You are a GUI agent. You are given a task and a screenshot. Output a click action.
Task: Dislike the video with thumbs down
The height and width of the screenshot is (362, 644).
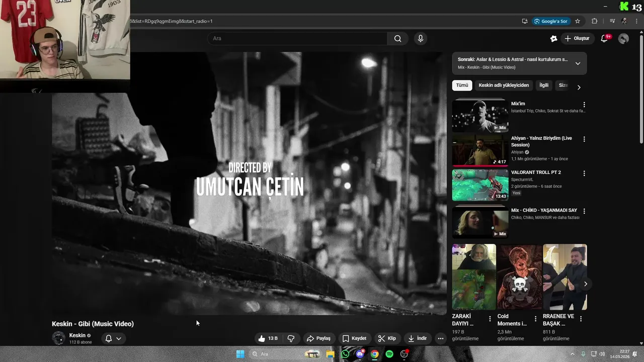click(291, 338)
